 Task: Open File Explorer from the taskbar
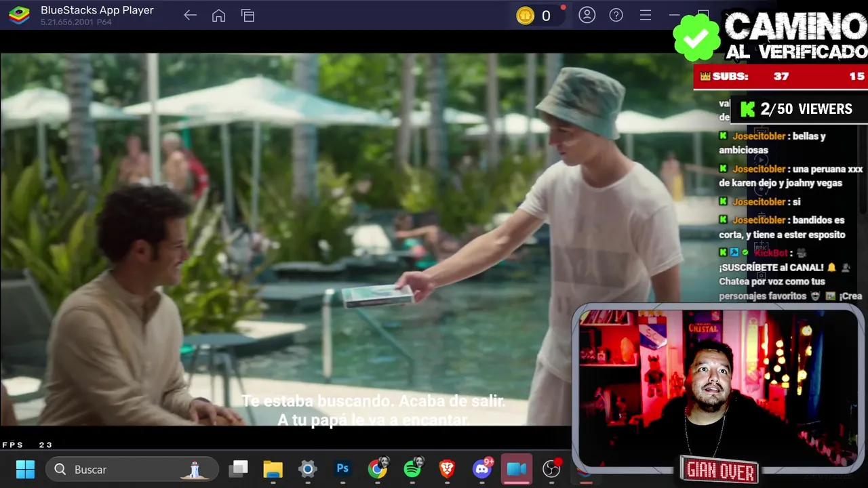[x=273, y=469]
